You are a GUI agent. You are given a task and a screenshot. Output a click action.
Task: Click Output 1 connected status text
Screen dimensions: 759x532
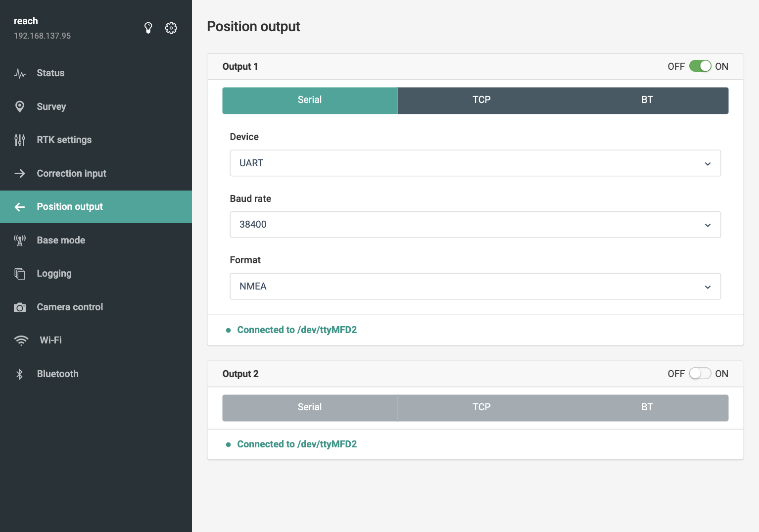pos(297,330)
